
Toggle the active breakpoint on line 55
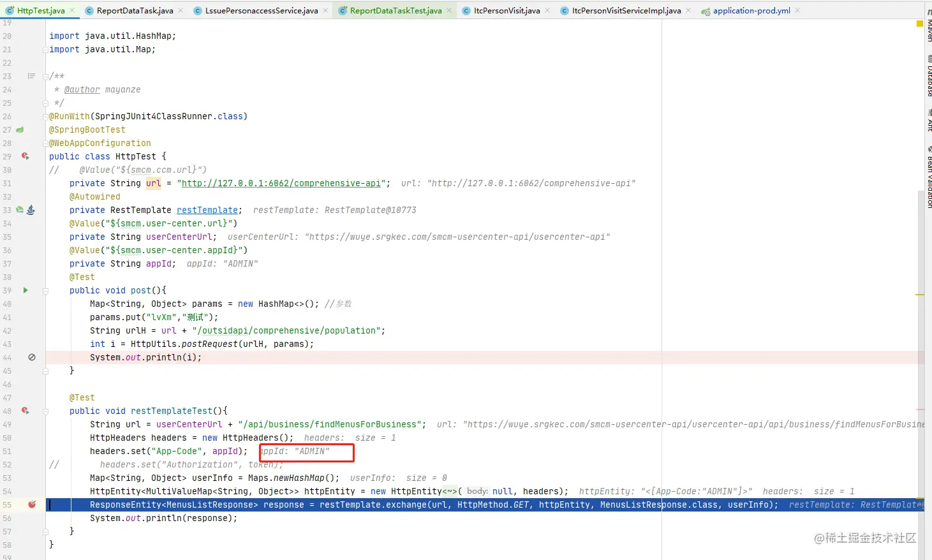click(x=32, y=505)
